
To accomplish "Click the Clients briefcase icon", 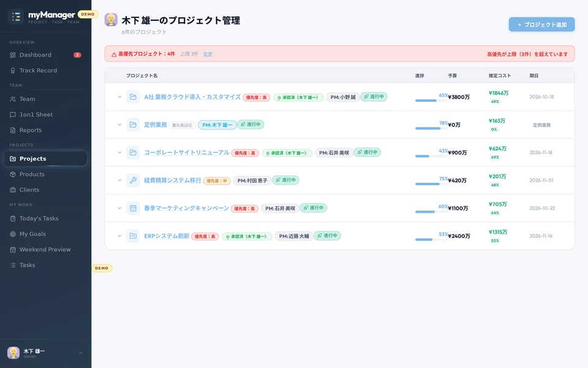I will 13,190.
